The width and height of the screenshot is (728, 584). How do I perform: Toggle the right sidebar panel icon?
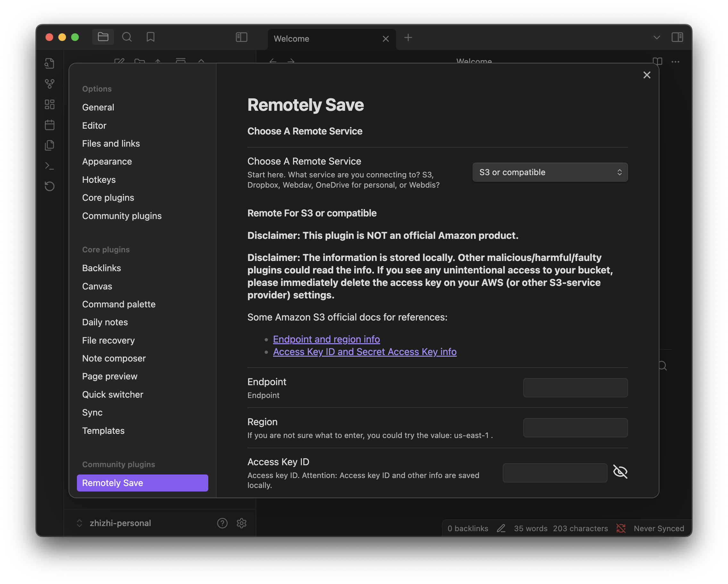click(x=677, y=37)
